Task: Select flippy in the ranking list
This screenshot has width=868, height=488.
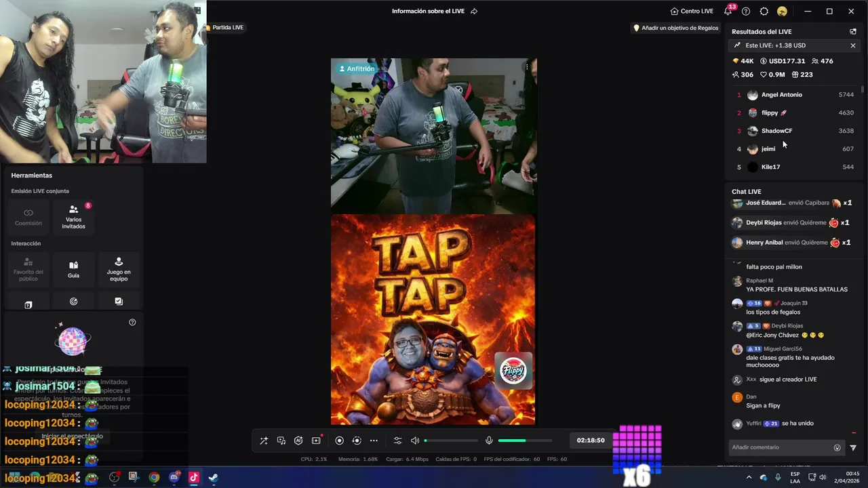Action: tap(795, 113)
